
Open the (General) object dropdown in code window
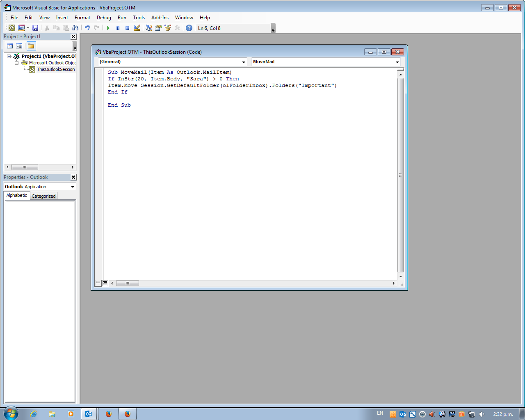pyautogui.click(x=244, y=62)
